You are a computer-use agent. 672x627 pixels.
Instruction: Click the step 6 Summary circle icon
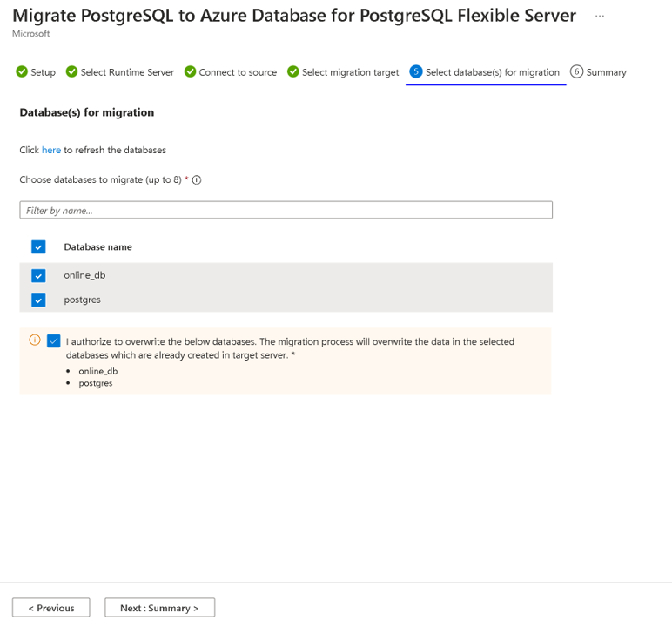coord(576,72)
